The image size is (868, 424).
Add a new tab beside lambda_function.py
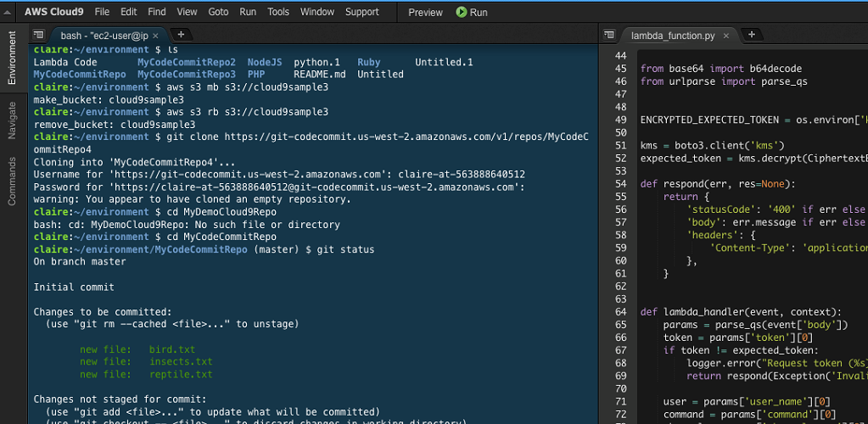(751, 35)
